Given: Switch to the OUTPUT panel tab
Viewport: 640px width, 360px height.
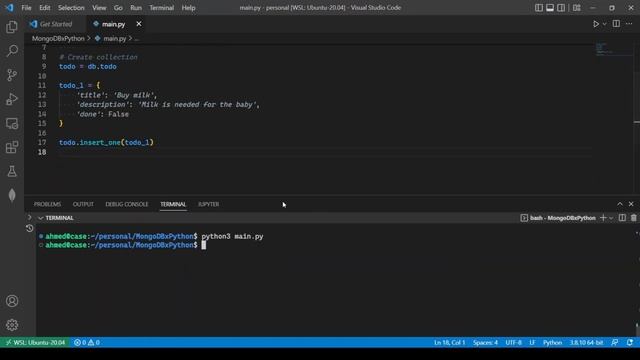Looking at the screenshot, I should [x=83, y=204].
